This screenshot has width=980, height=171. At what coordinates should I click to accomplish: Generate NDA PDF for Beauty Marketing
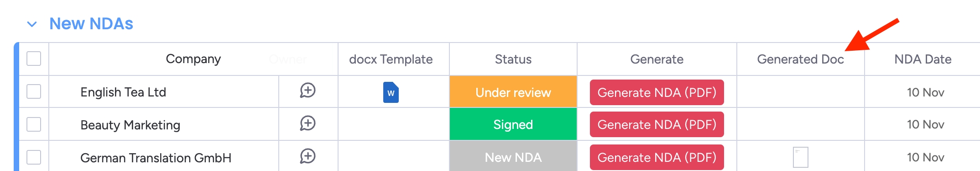point(657,124)
